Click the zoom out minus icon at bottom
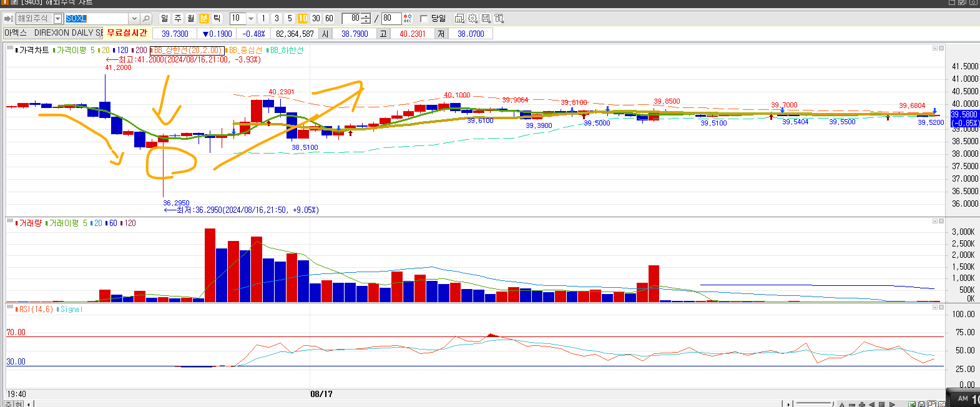The width and height of the screenshot is (980, 407). 852,404
